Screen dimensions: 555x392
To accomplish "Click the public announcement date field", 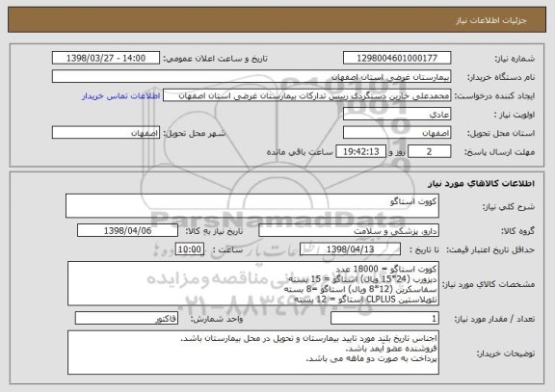I will click(x=106, y=58).
